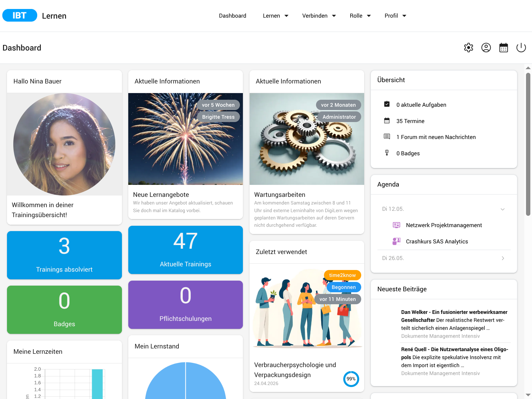Open the Profil dropdown menu

(x=395, y=16)
